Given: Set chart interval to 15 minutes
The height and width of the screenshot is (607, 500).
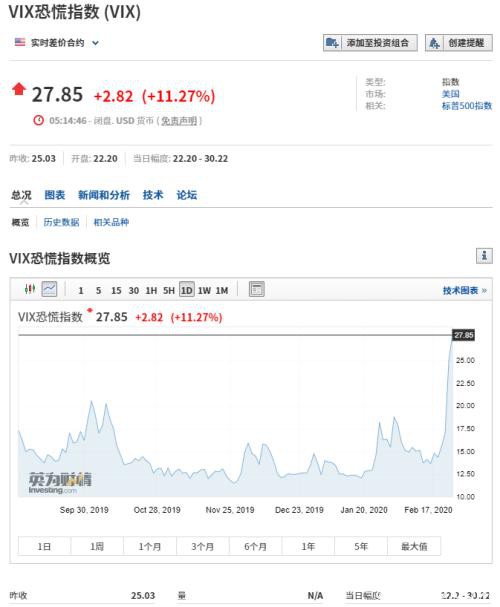Looking at the screenshot, I should click(116, 290).
